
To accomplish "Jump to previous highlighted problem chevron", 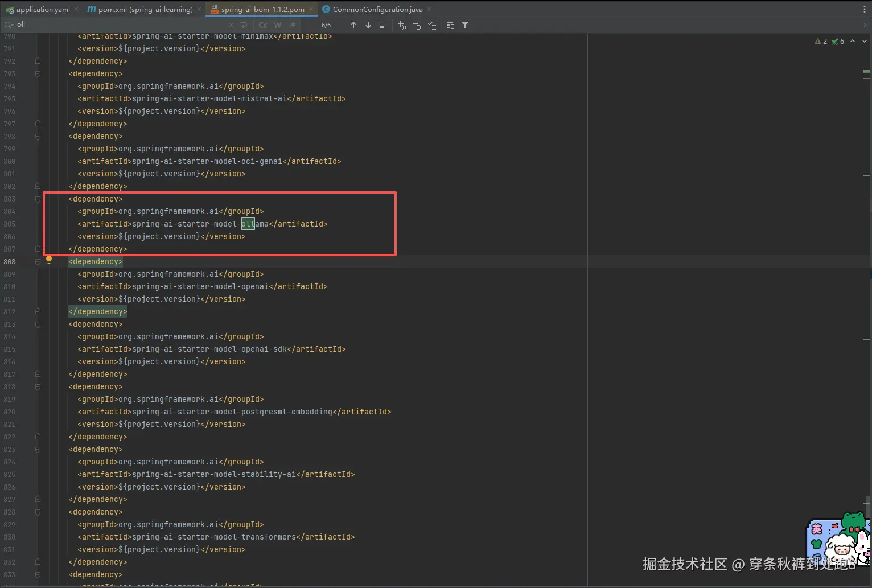I will (853, 41).
